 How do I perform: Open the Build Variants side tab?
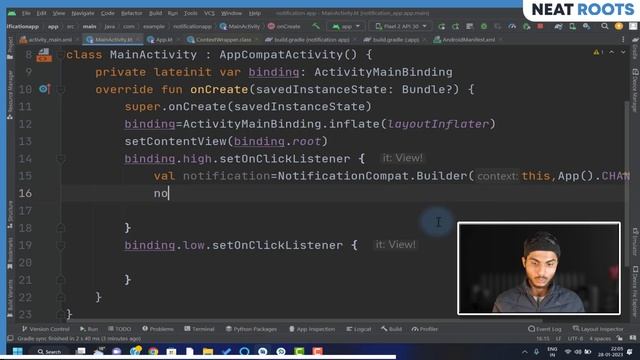click(x=10, y=298)
